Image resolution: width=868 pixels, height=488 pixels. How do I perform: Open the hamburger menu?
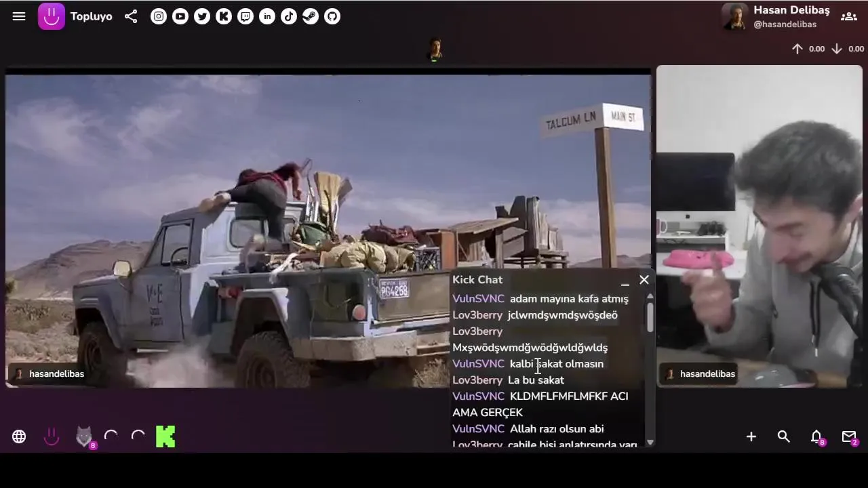19,16
